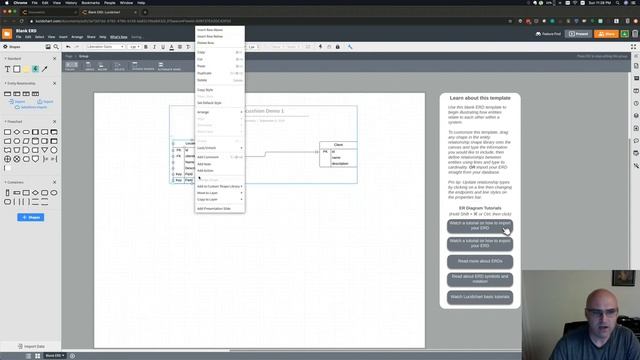Open the text alignment options

click(180, 47)
